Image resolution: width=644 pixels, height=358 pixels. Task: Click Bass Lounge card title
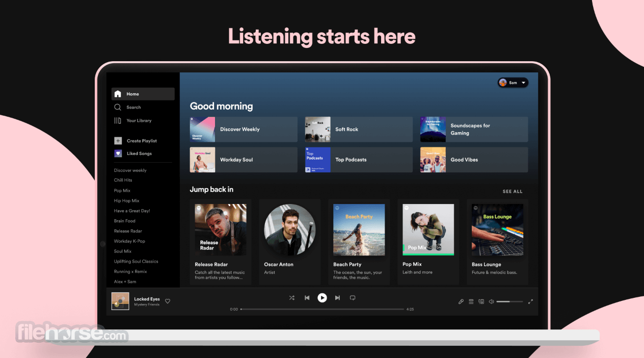click(x=487, y=265)
